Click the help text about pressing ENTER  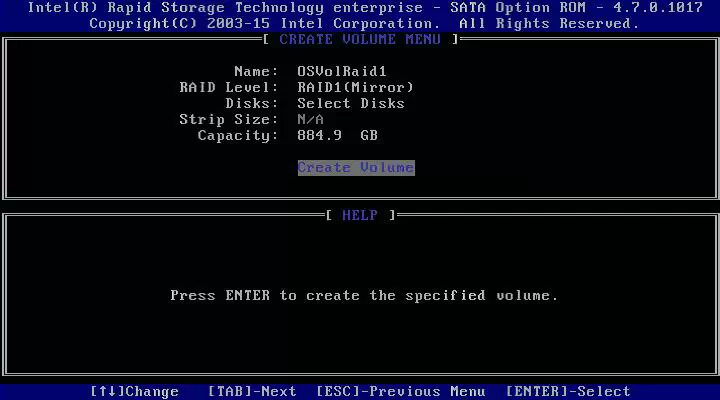(x=364, y=295)
